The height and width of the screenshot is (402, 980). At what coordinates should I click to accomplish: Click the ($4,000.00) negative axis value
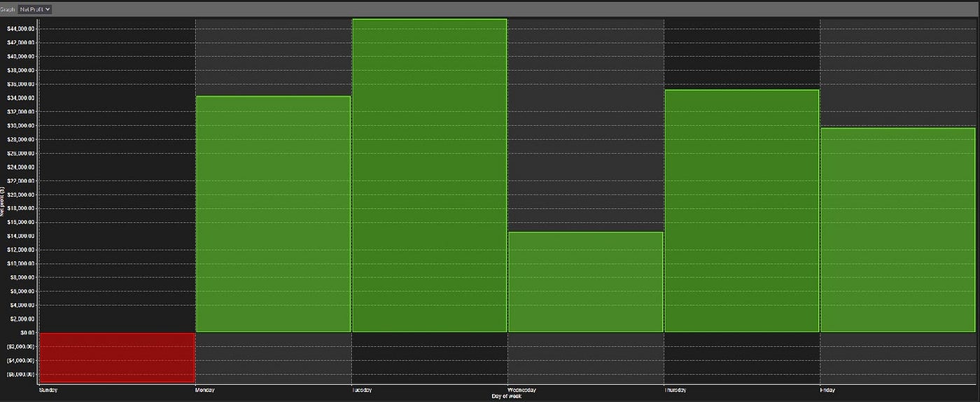pyautogui.click(x=22, y=361)
